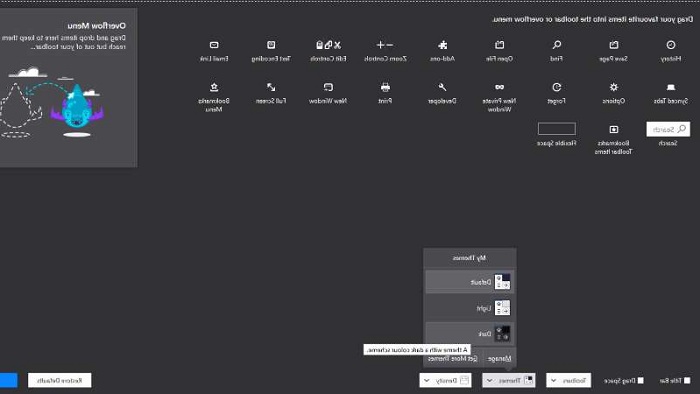Image resolution: width=700 pixels, height=394 pixels.
Task: Select the Text Encoding icon
Action: (x=271, y=45)
